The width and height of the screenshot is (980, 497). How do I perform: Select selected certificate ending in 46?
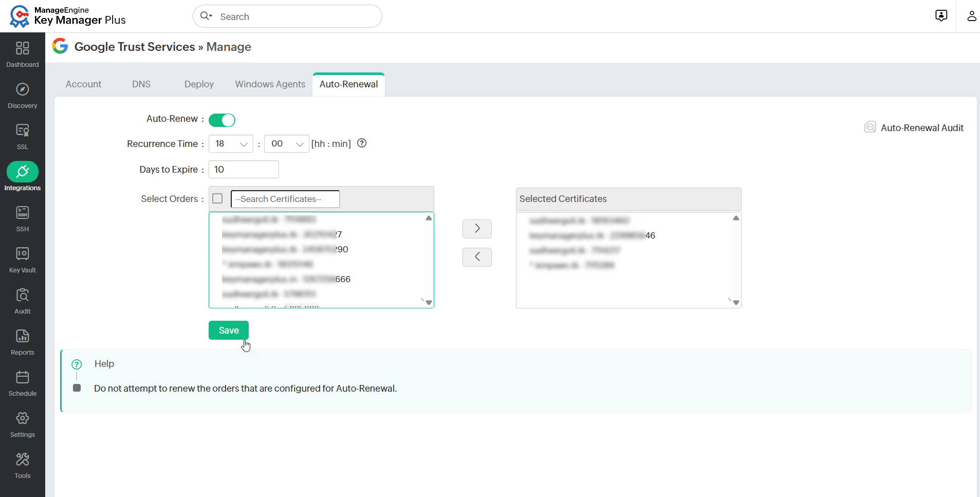pyautogui.click(x=592, y=235)
